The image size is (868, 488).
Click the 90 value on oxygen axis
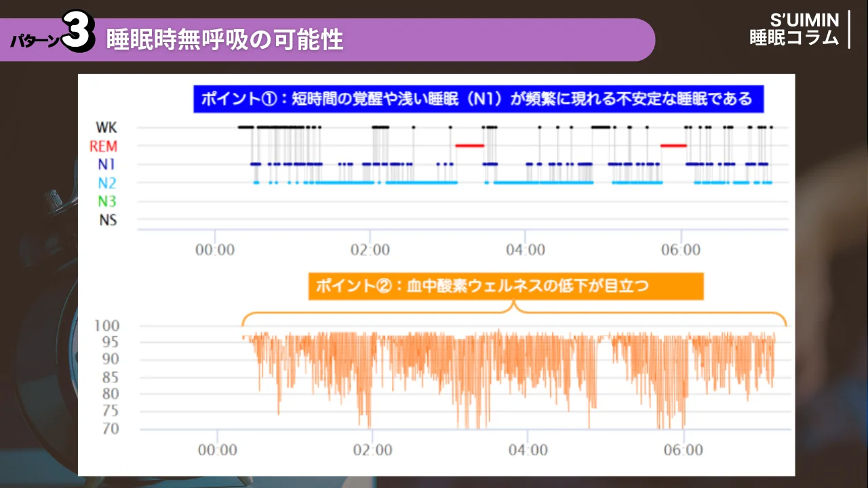click(x=110, y=360)
